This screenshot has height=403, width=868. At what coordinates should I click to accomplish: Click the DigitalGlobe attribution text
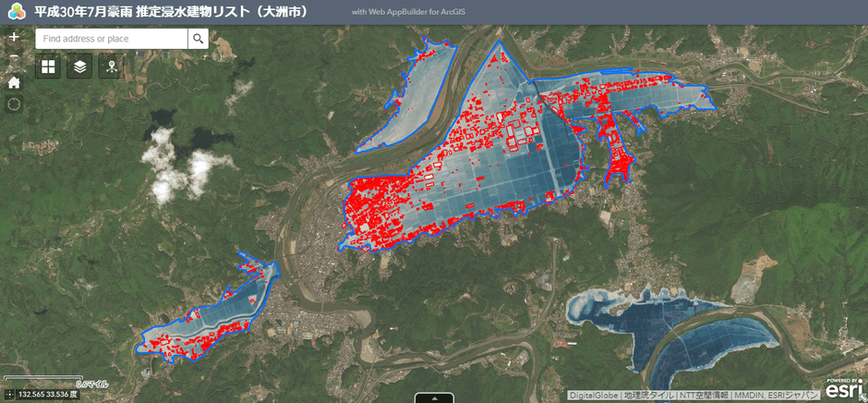pyautogui.click(x=593, y=396)
